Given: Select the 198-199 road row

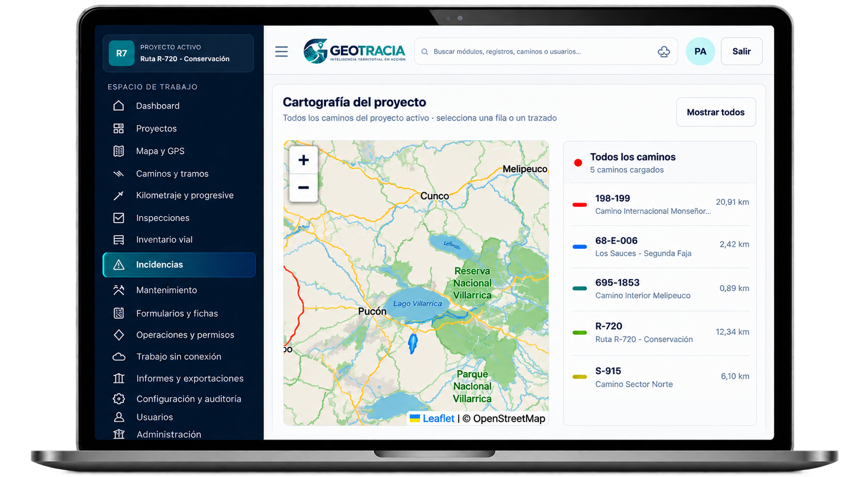Looking at the screenshot, I should point(660,204).
